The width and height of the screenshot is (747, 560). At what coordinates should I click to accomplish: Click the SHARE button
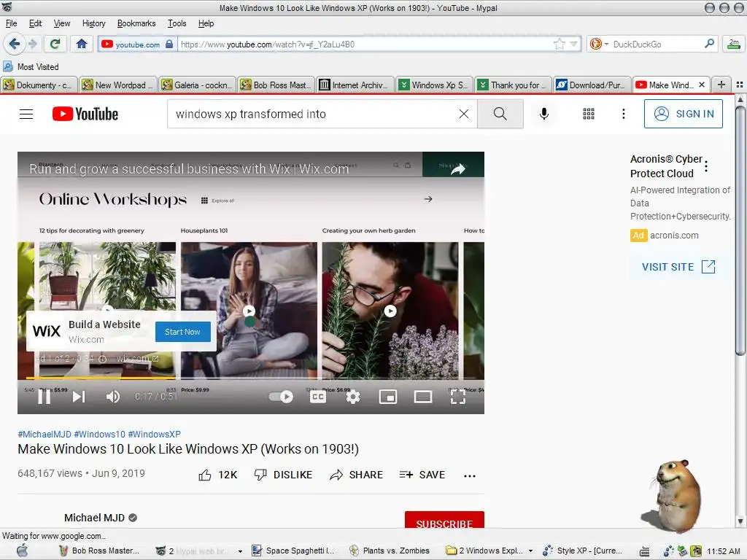pos(356,475)
